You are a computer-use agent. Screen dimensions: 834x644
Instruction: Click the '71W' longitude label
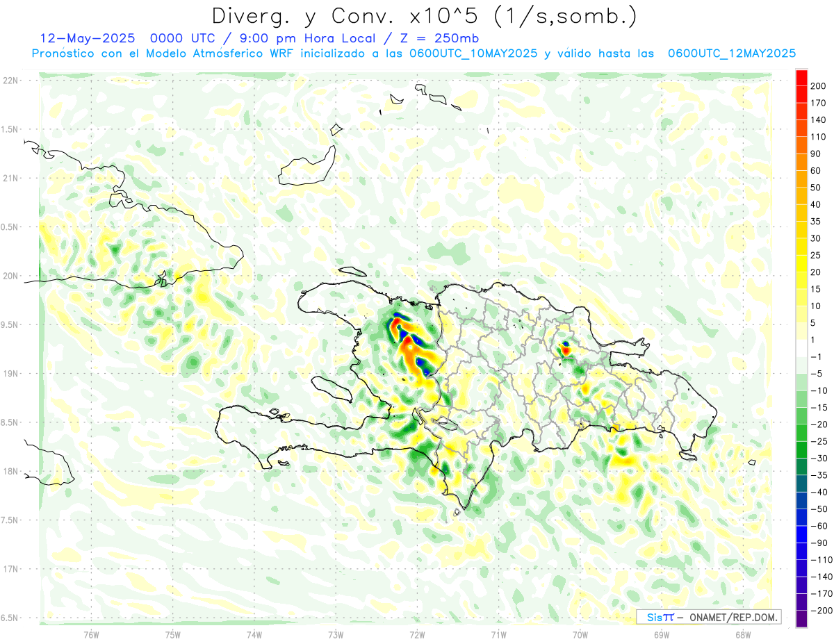(498, 634)
